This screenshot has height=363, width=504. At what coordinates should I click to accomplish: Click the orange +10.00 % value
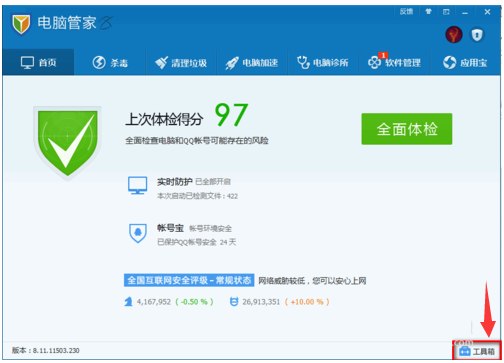[307, 302]
